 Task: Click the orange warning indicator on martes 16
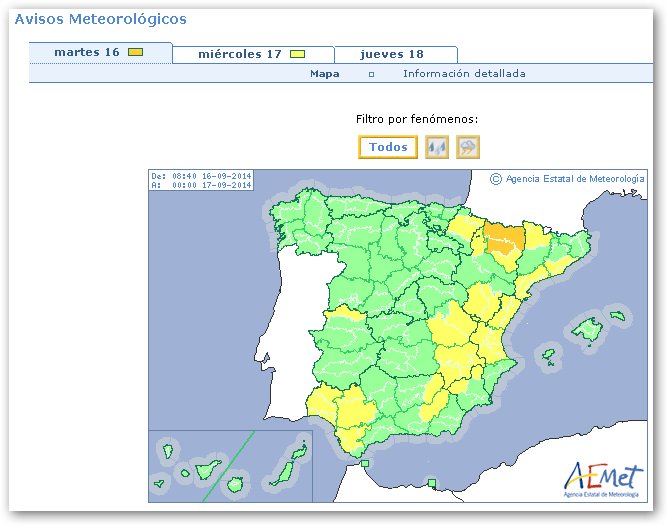136,53
